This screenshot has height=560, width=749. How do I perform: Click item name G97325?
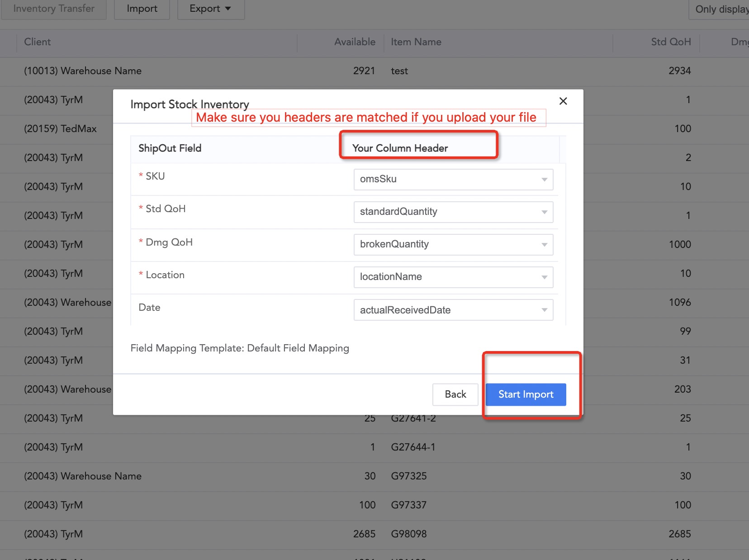click(x=409, y=476)
